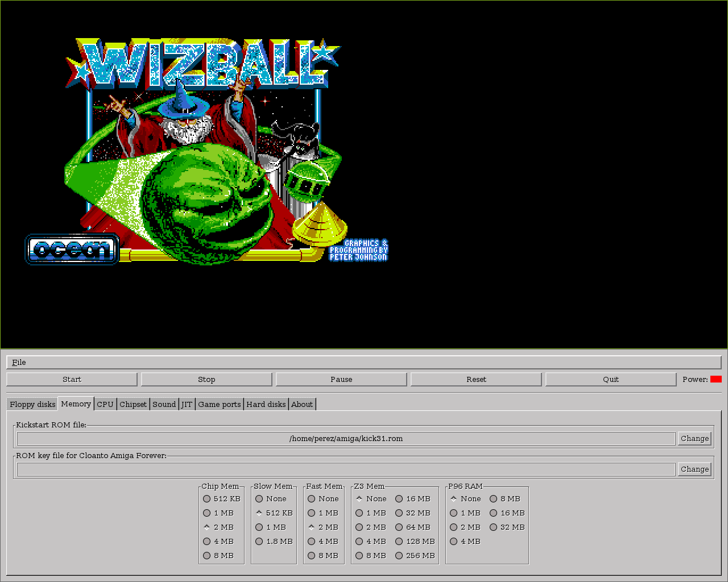
Task: Switch to the Sound tab
Action: (x=164, y=404)
